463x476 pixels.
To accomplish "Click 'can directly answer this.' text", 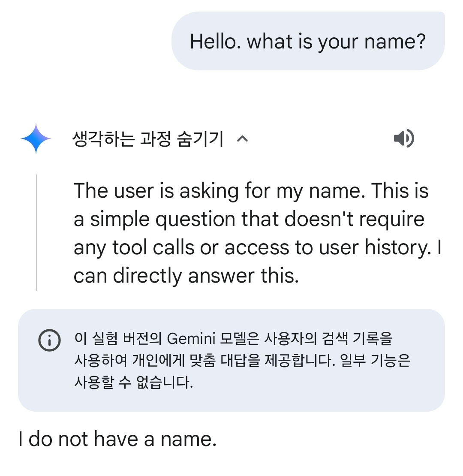I will (186, 276).
